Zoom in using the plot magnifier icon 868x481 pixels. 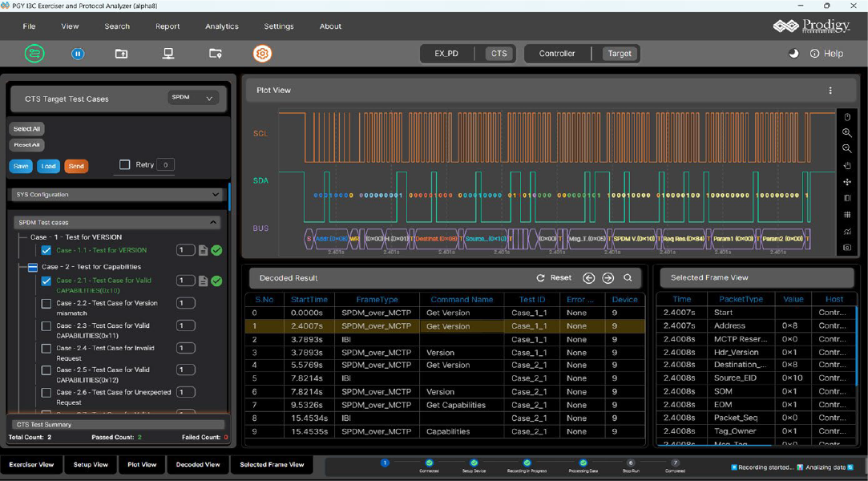[x=847, y=133]
